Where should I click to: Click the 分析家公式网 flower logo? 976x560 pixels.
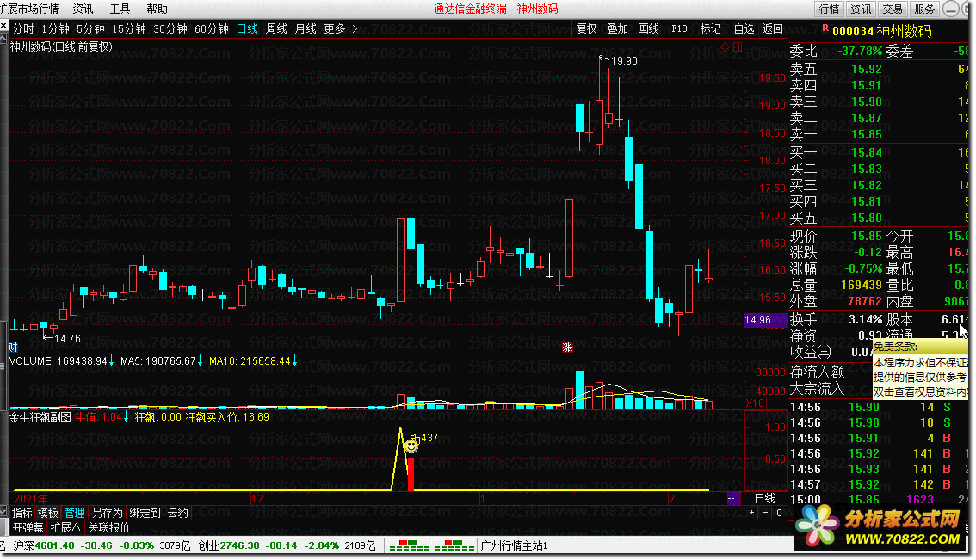817,525
